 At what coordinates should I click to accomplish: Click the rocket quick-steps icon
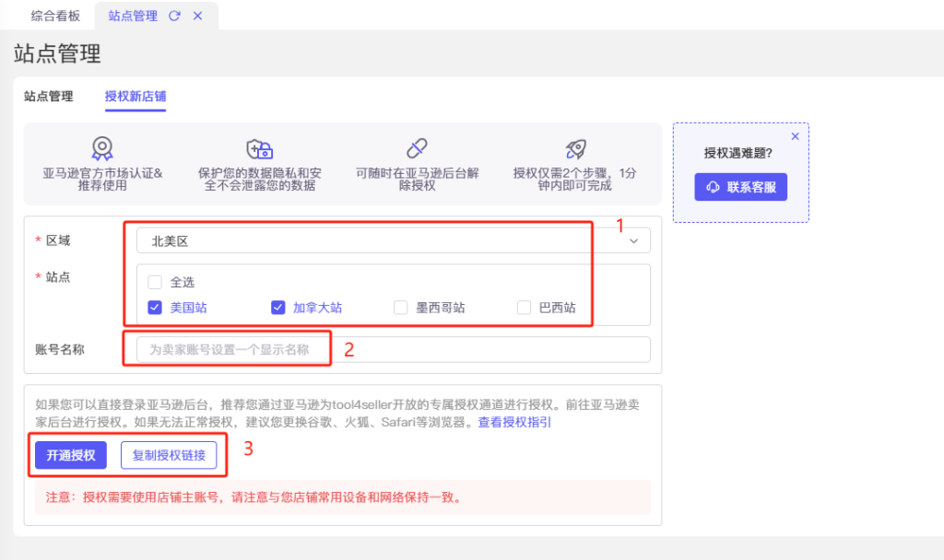point(575,148)
